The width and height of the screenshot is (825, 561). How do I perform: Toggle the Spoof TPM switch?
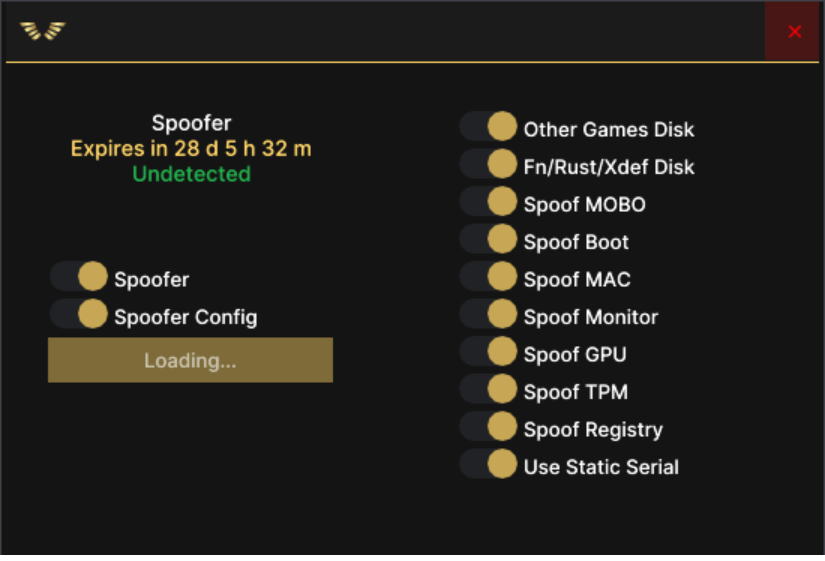(x=489, y=390)
